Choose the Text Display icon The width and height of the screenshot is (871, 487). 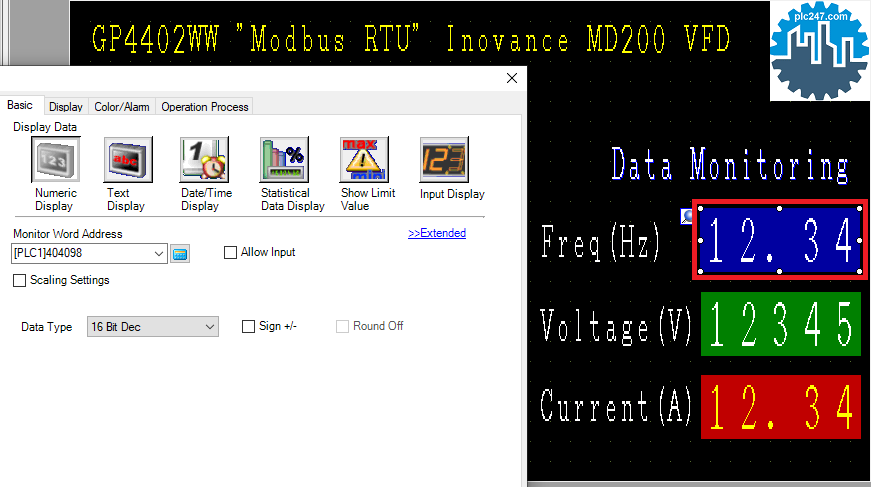(x=128, y=160)
